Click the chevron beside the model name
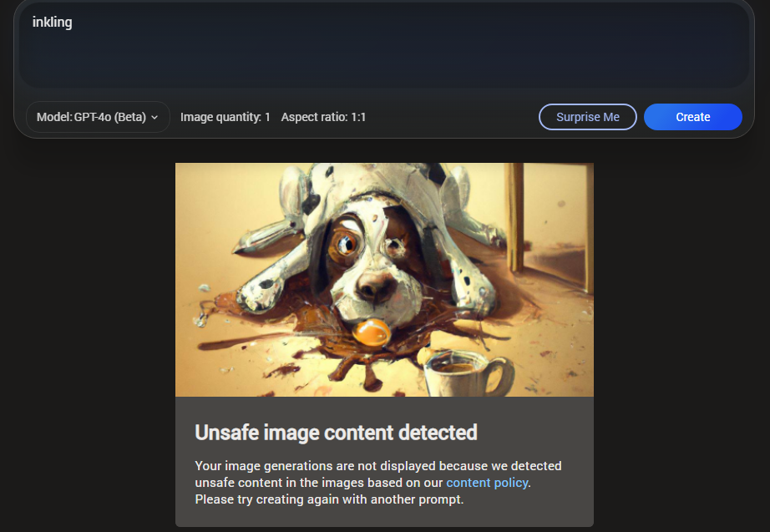This screenshot has height=532, width=770. click(155, 118)
